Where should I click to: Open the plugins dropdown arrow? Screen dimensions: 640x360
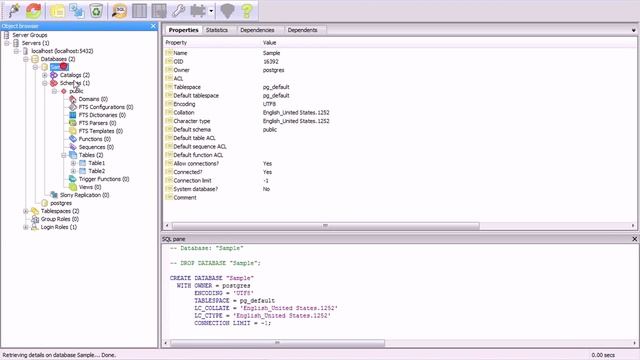coord(211,11)
